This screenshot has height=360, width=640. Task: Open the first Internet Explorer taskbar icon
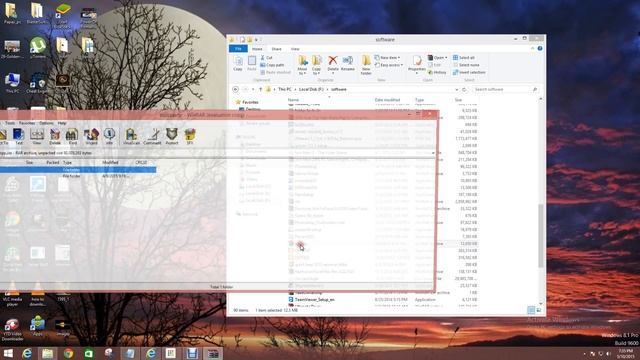(27, 353)
